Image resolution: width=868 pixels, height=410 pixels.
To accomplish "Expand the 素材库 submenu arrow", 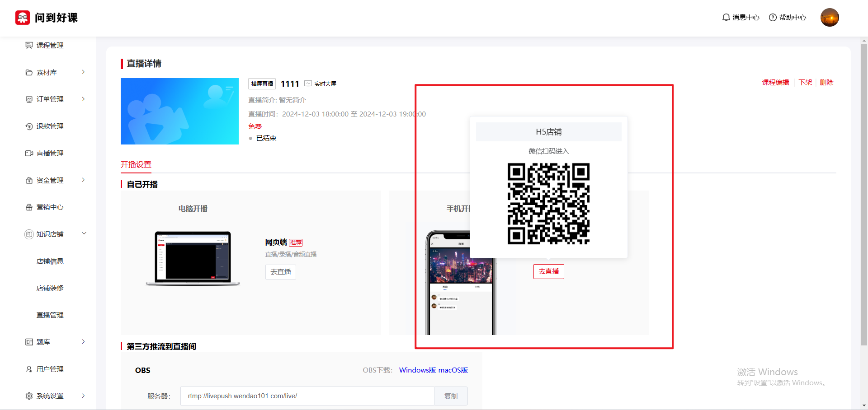I will coord(83,72).
